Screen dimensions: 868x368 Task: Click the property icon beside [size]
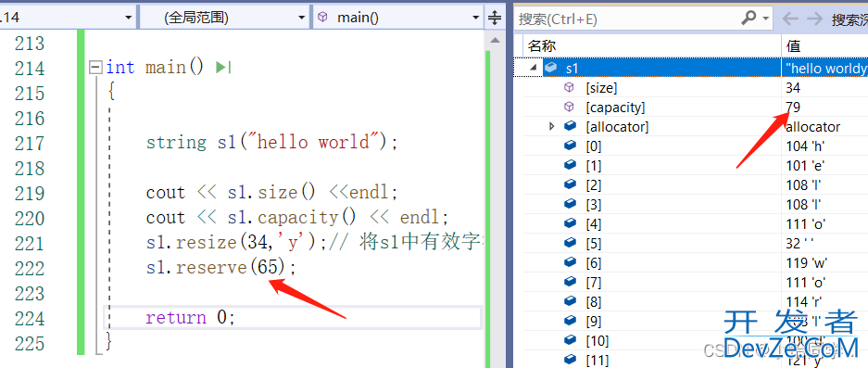click(x=569, y=87)
